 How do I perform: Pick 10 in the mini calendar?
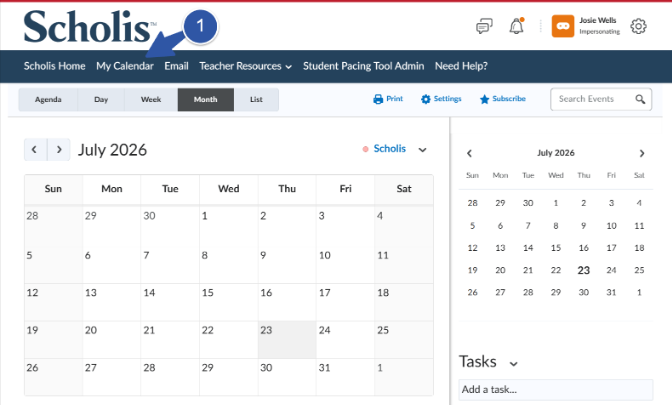(611, 226)
